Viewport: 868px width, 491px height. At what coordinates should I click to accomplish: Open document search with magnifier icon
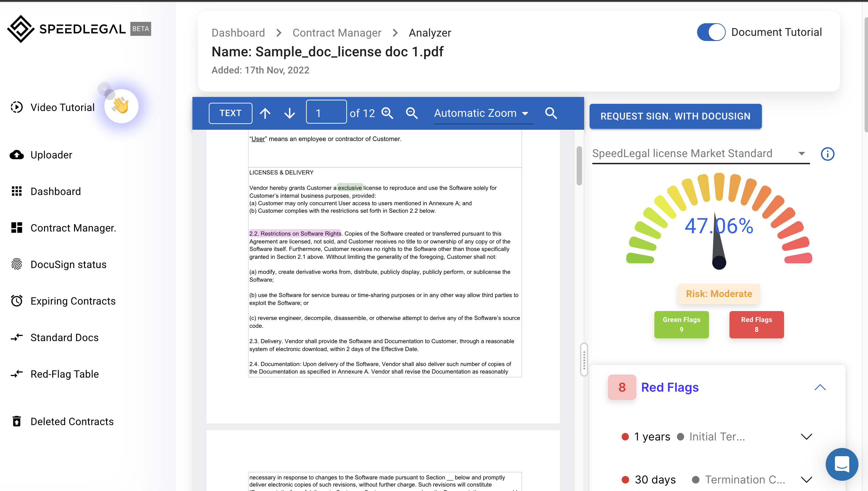click(551, 113)
